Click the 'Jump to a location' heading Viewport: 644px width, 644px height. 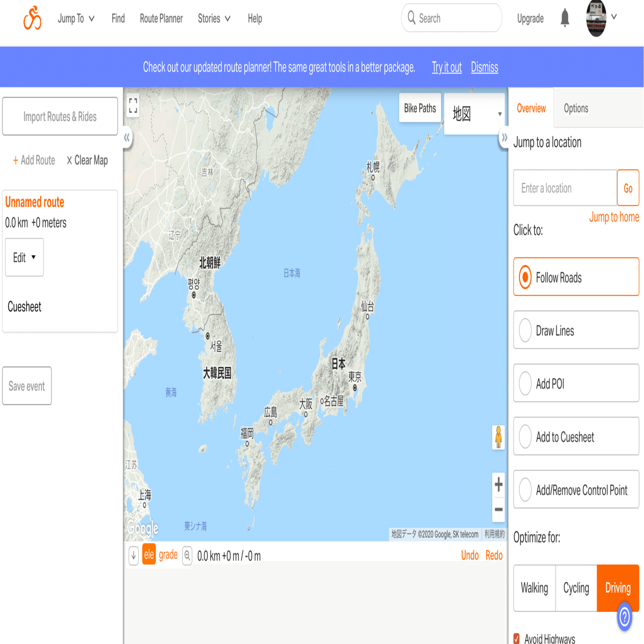547,142
